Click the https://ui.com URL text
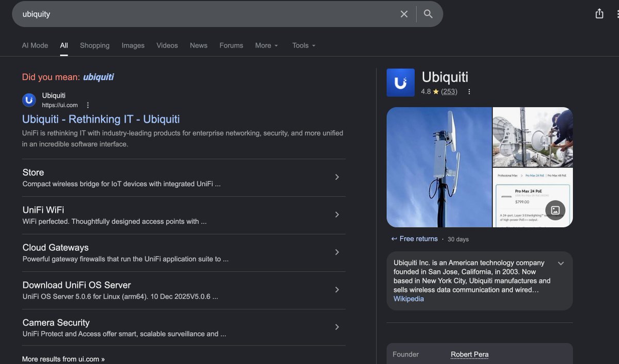Viewport: 619px width, 364px height. point(60,105)
